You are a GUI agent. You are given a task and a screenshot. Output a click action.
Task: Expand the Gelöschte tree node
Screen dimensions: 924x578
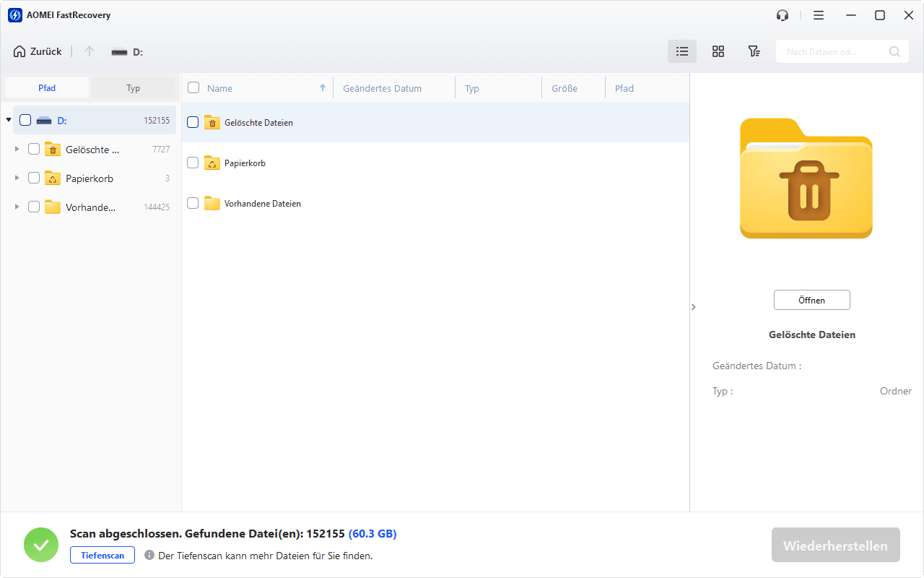17,150
